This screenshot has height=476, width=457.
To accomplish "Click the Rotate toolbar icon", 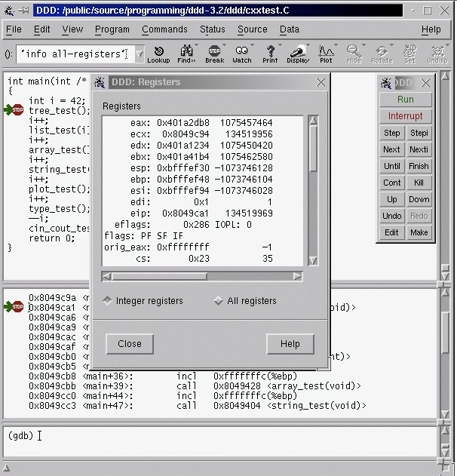I will click(382, 54).
